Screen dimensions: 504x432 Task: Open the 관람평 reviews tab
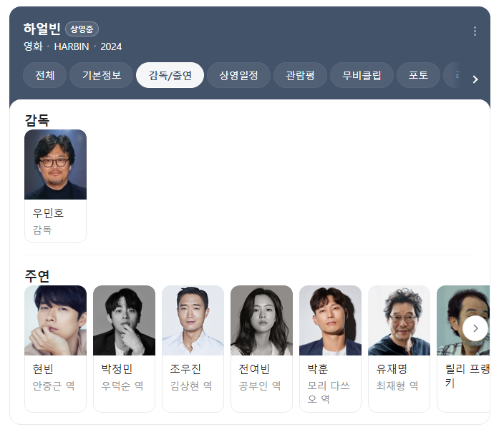pos(300,76)
